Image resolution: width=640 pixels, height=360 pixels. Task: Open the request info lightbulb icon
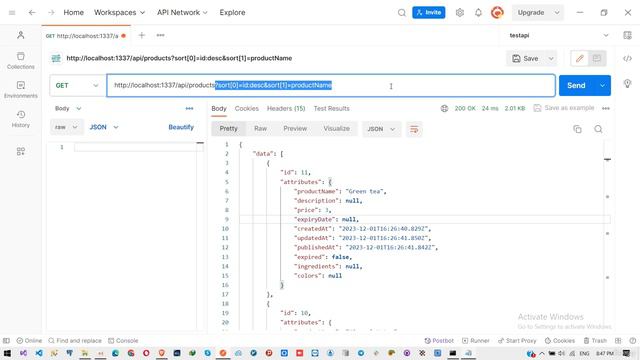click(x=627, y=84)
